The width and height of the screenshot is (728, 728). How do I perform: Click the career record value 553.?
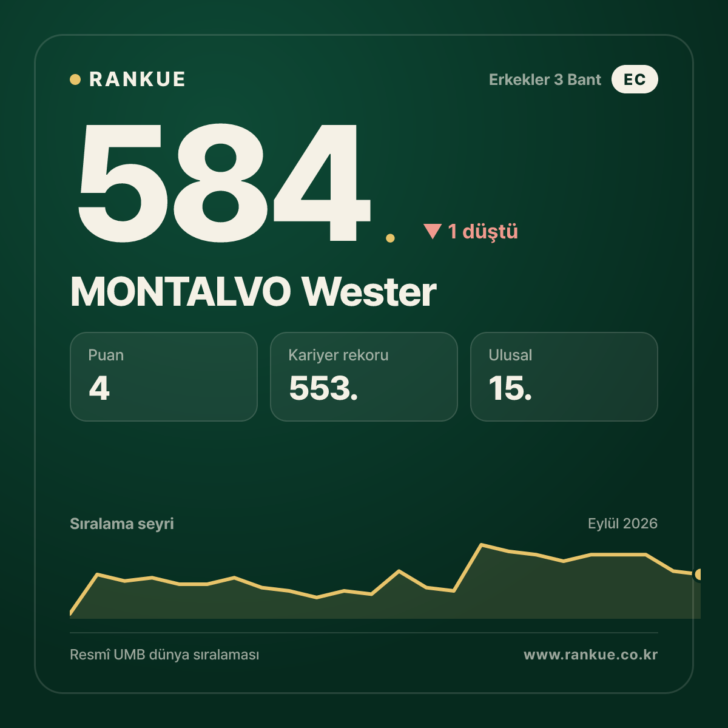[323, 388]
